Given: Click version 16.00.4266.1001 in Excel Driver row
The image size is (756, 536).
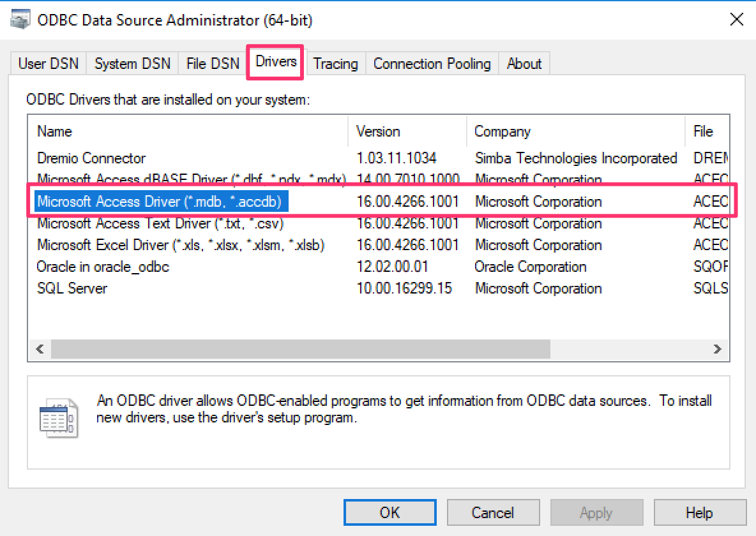Looking at the screenshot, I should (407, 245).
